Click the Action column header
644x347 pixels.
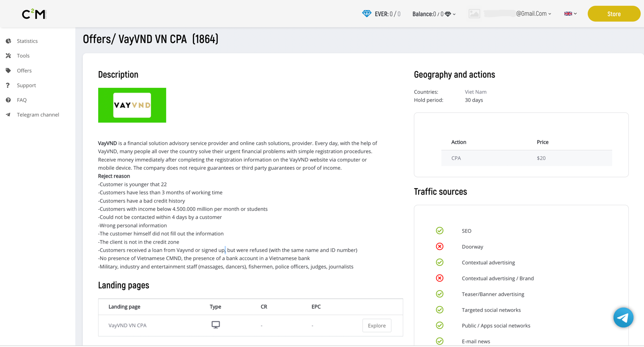[459, 142]
